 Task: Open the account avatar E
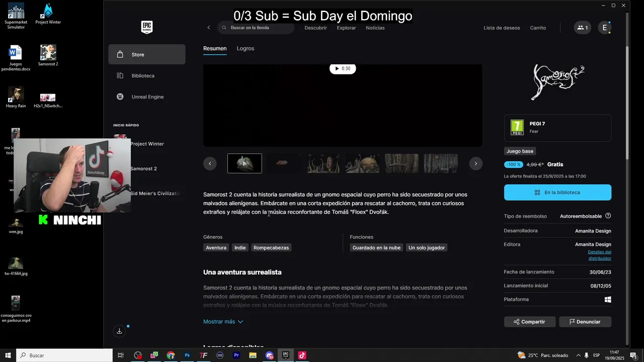605,28
